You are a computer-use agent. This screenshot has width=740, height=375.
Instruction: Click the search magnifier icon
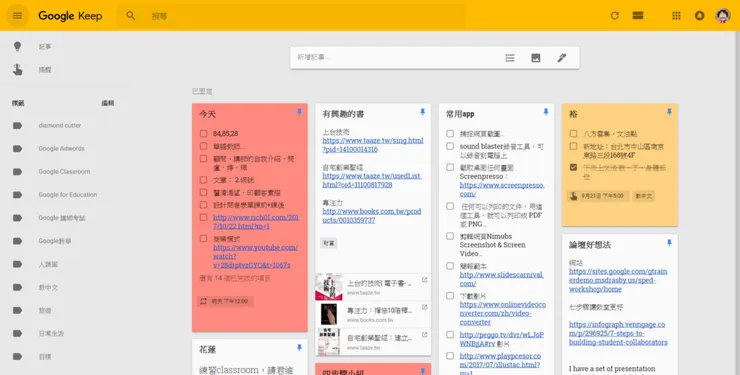(131, 16)
